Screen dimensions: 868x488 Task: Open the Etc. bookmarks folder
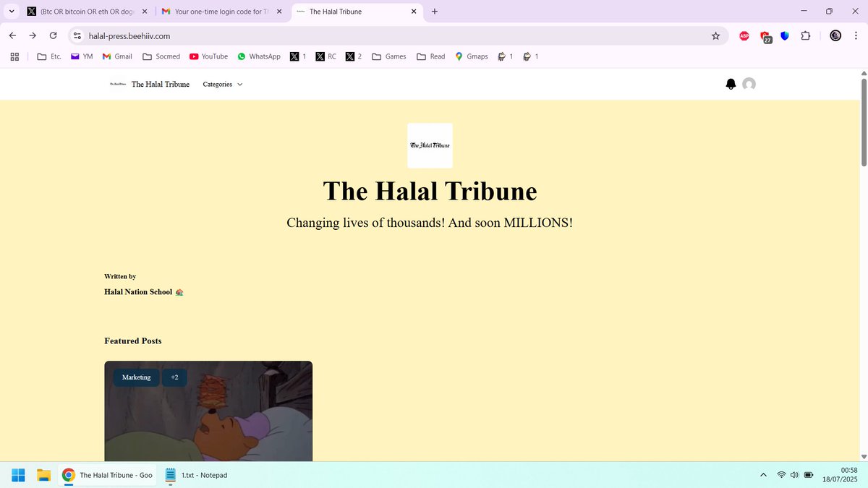[x=49, y=56]
